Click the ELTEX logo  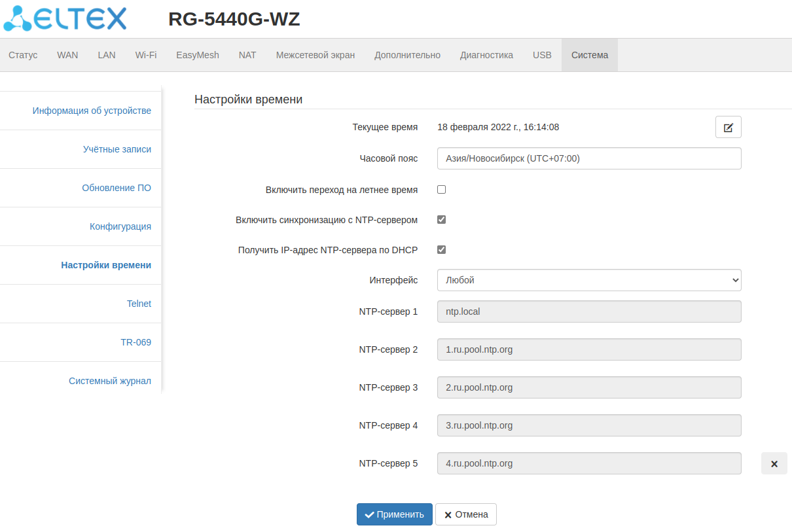pyautogui.click(x=65, y=19)
